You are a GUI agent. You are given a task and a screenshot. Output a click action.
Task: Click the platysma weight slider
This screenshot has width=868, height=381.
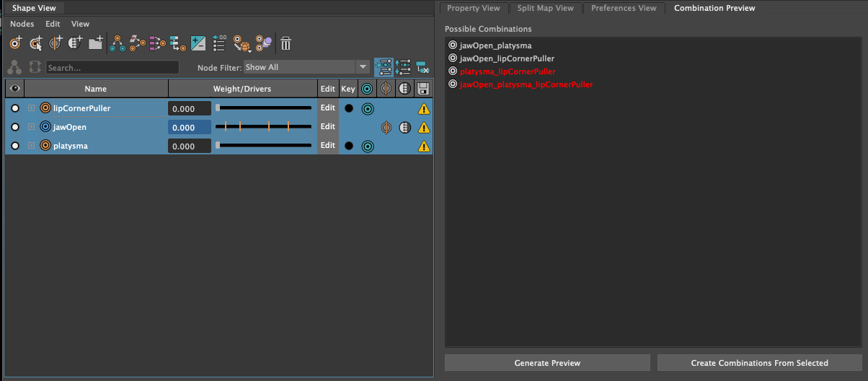click(264, 146)
